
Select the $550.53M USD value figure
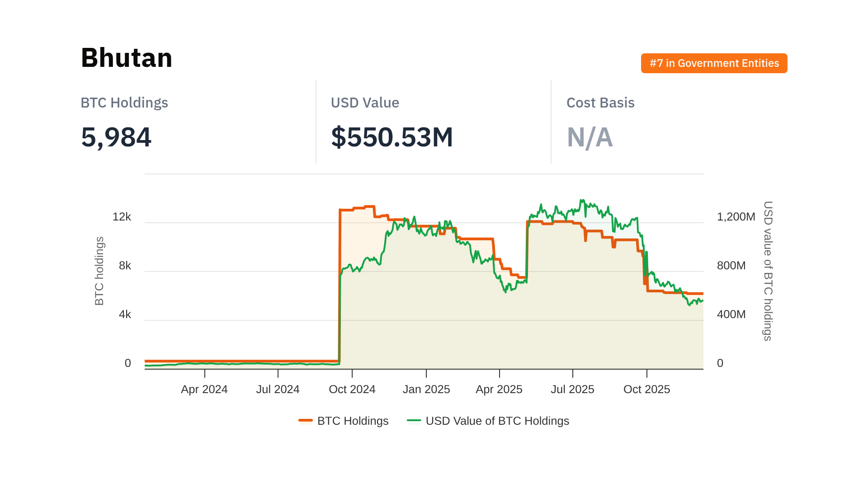point(392,137)
